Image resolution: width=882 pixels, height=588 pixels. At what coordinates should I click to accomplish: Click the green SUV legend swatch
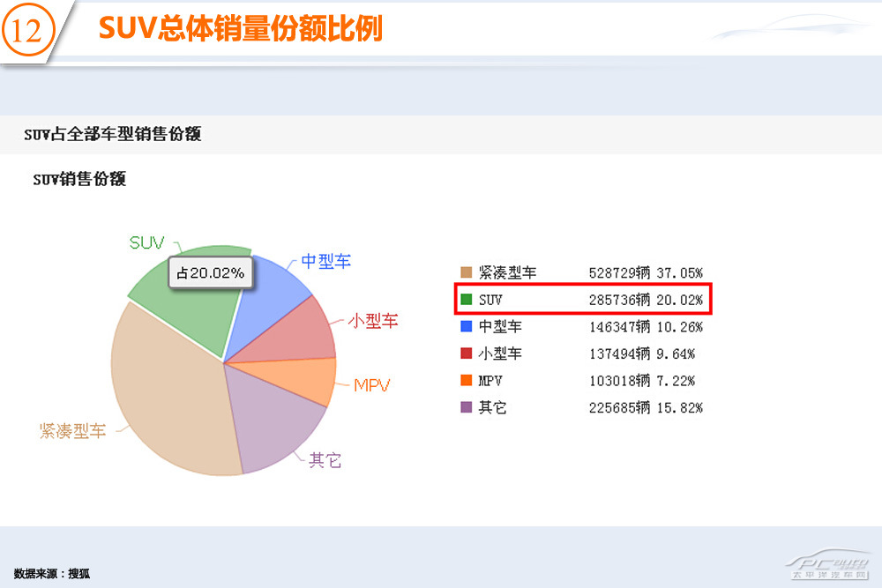tap(467, 300)
